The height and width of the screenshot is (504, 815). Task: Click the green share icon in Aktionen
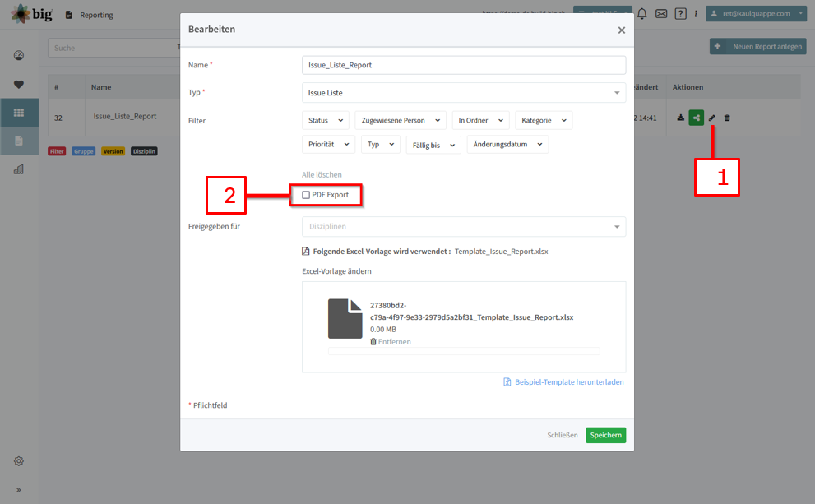coord(696,118)
